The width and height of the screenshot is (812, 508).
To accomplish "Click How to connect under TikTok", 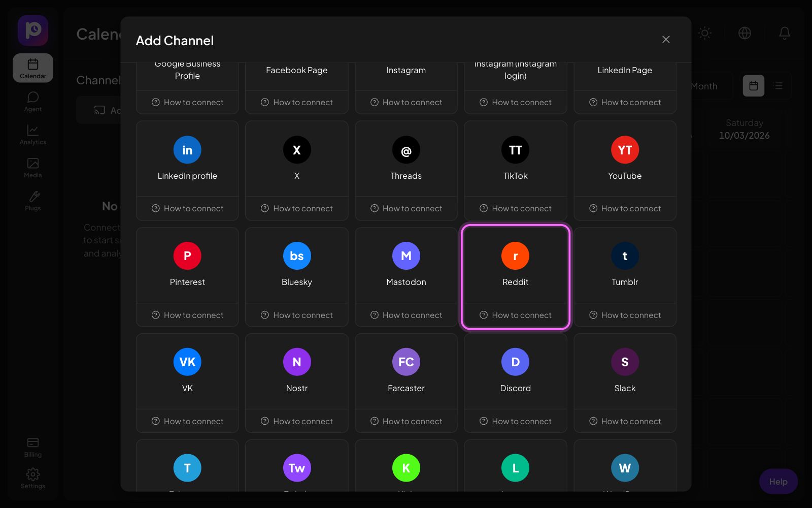I will coord(516,208).
